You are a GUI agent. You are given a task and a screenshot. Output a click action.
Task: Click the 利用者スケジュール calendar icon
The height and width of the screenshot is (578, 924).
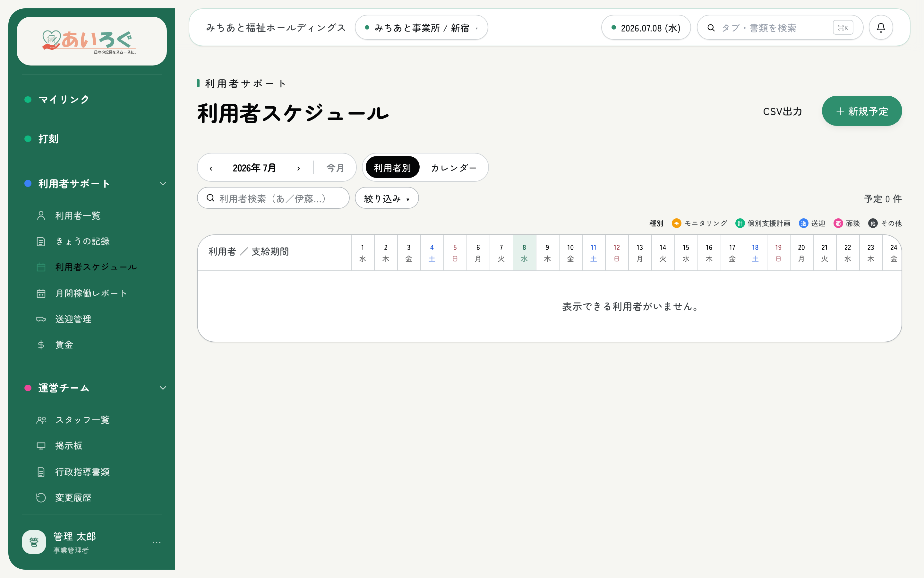(41, 267)
